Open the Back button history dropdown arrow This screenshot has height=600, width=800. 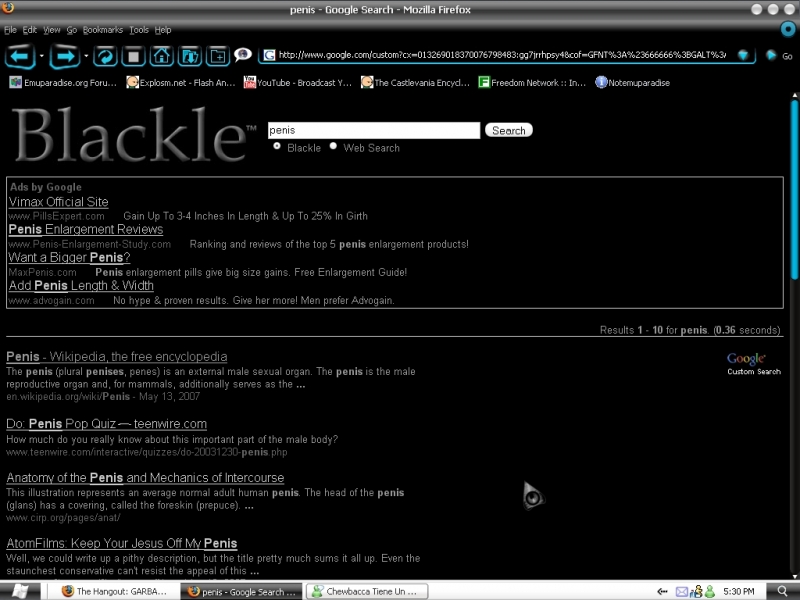(42, 56)
